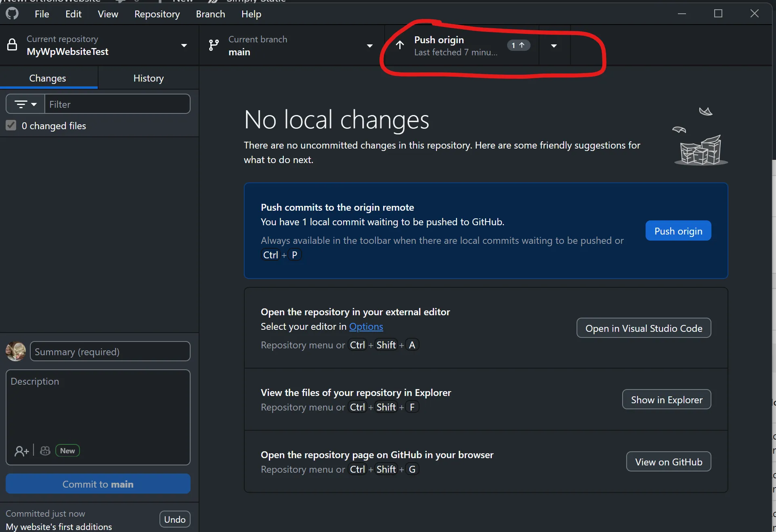Click the Push origin up-arrow icon

[x=400, y=45]
